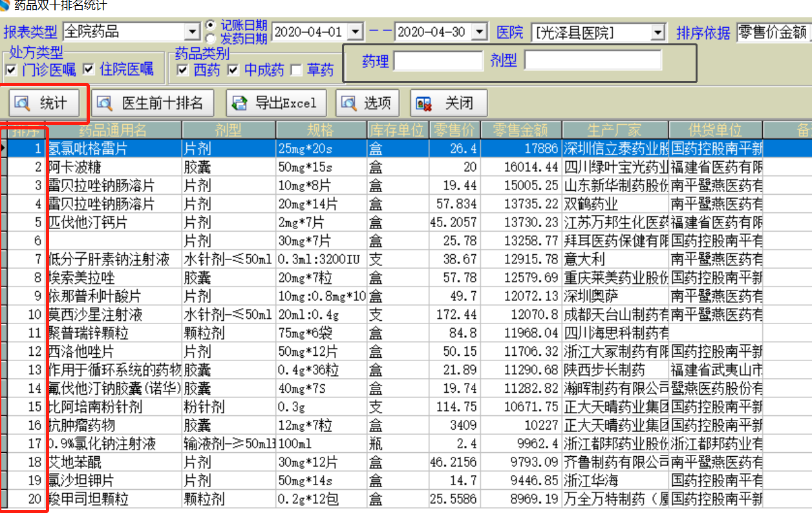812x515 pixels.
Task: Sort by 药品通用名 column header
Action: 114,129
